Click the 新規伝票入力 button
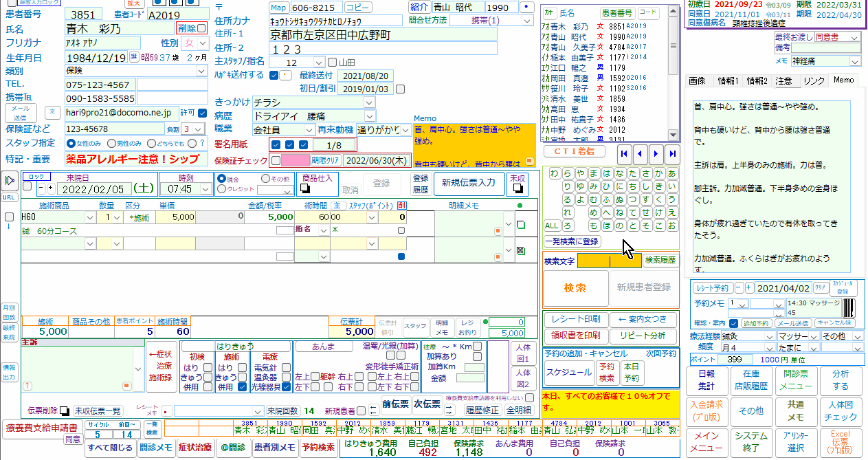The height and width of the screenshot is (460, 868). click(469, 183)
